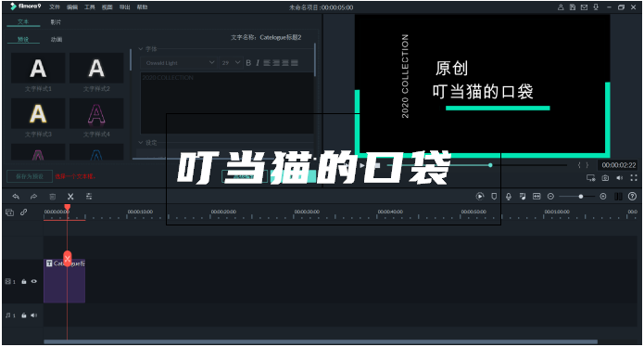Zoom out the timeline with the minus icon

[550, 197]
